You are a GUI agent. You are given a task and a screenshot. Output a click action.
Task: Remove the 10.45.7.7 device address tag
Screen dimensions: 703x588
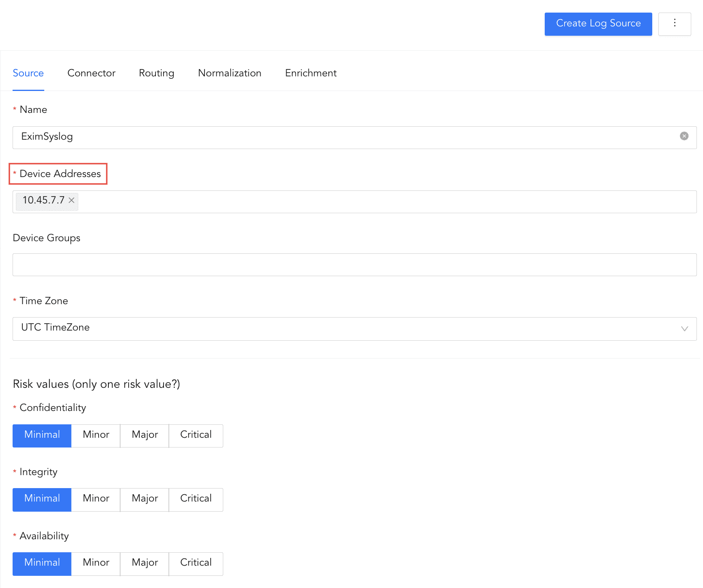click(71, 200)
